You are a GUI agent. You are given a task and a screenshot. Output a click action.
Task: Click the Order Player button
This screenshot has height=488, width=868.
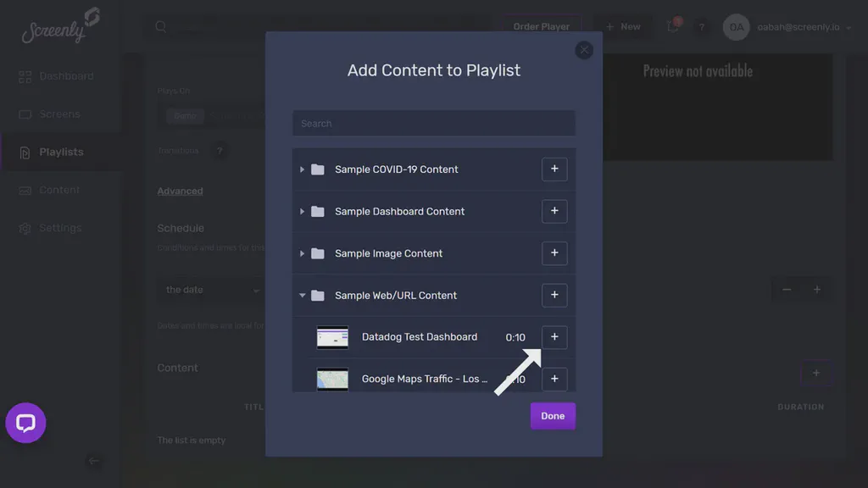pyautogui.click(x=541, y=26)
